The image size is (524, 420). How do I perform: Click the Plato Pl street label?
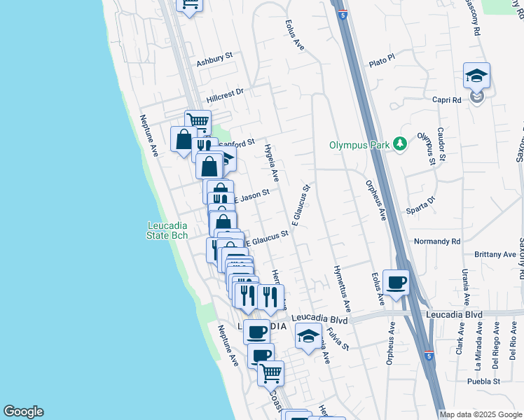coord(382,60)
